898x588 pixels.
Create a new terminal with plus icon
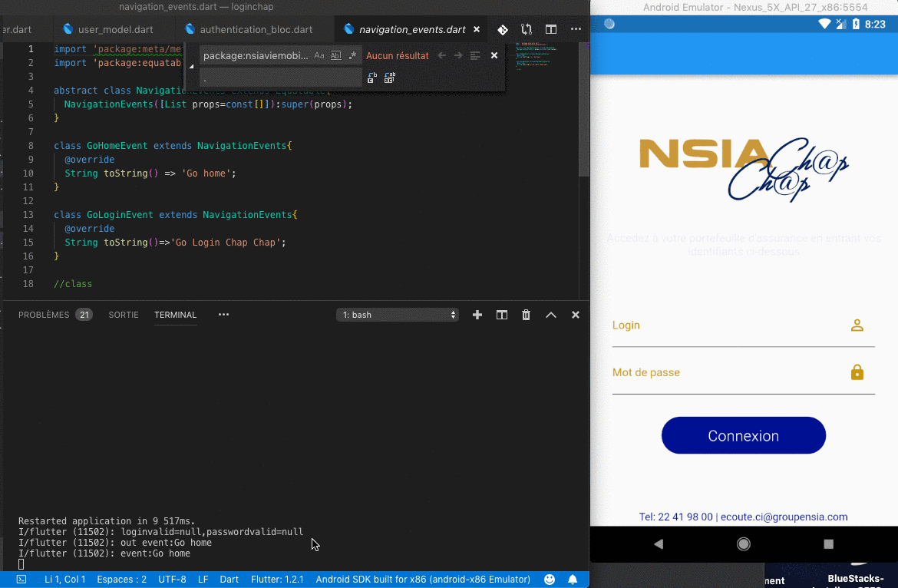tap(477, 315)
